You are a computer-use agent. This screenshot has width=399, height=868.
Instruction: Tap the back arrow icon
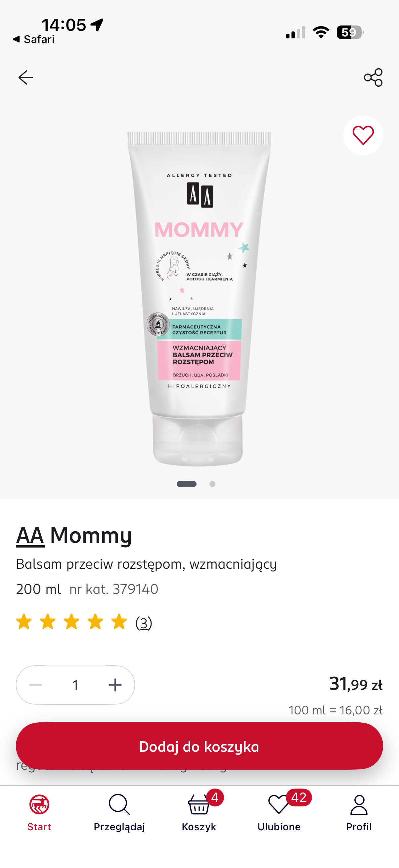point(25,77)
